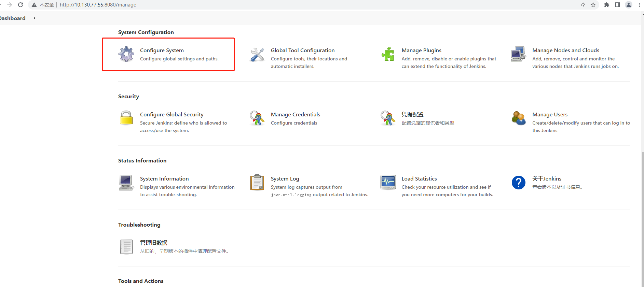The height and width of the screenshot is (287, 644).
Task: Open the browser profile avatar
Action: 629,5
